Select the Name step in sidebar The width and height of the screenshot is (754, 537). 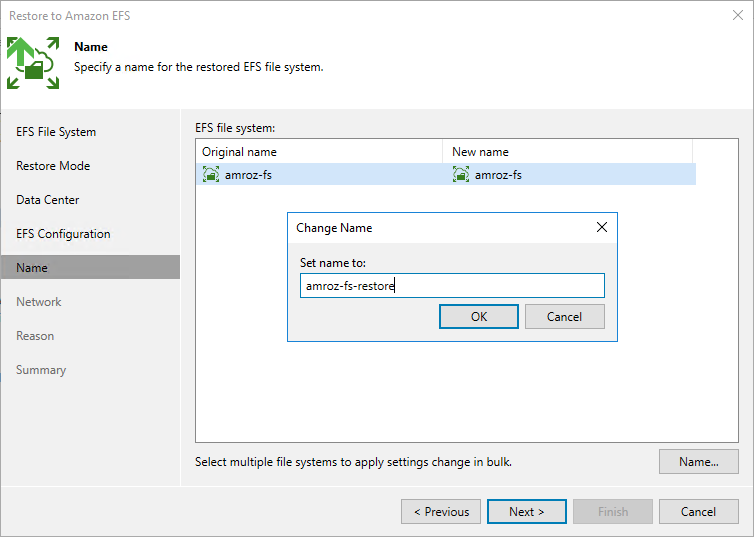coord(32,268)
